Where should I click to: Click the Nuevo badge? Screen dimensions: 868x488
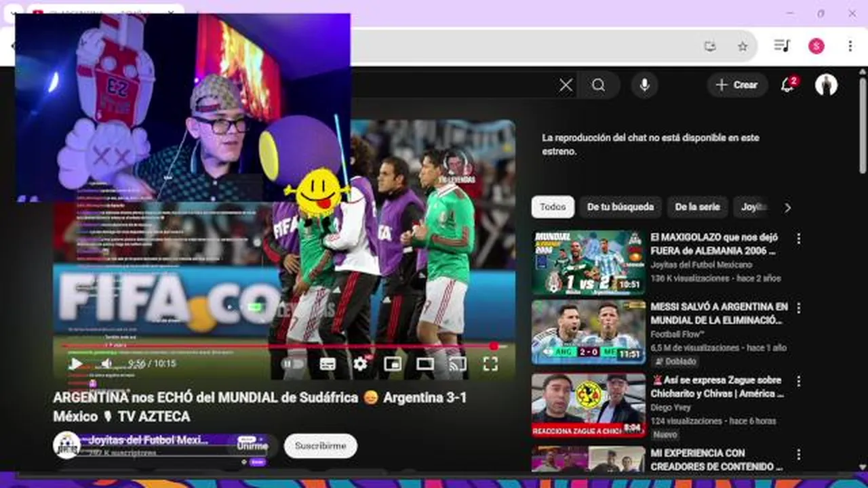tap(665, 434)
